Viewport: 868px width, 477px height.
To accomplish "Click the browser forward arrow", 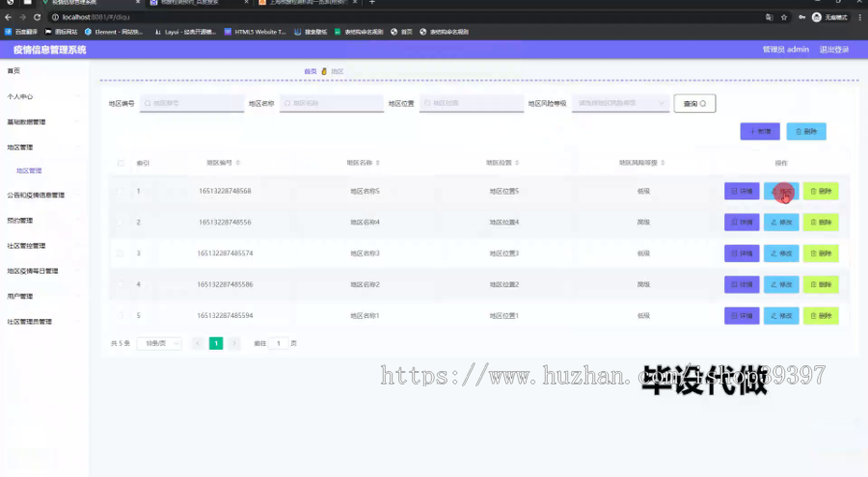I will [22, 17].
